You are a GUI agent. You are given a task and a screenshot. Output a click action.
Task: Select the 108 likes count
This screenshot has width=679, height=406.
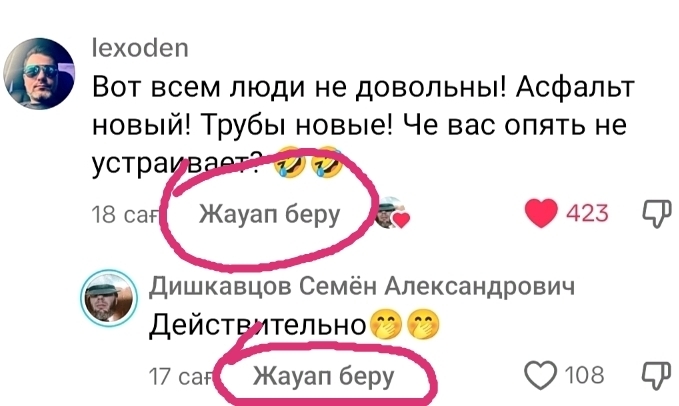pos(584,375)
